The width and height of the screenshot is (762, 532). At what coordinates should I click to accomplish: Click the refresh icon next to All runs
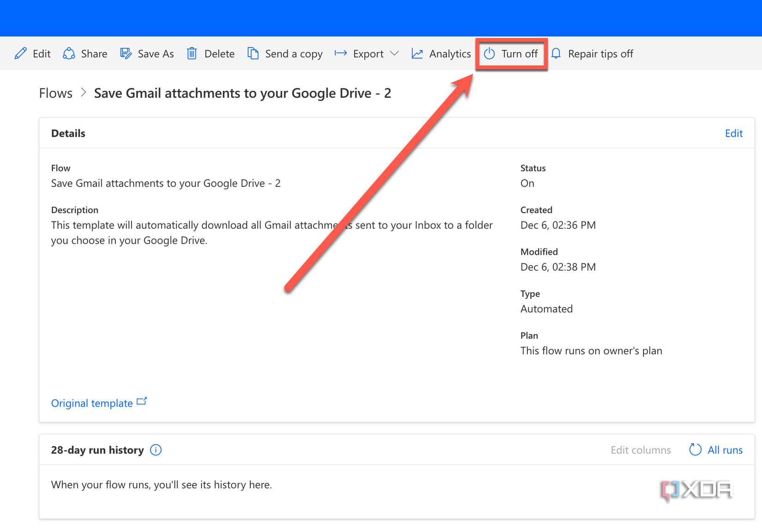pyautogui.click(x=695, y=450)
